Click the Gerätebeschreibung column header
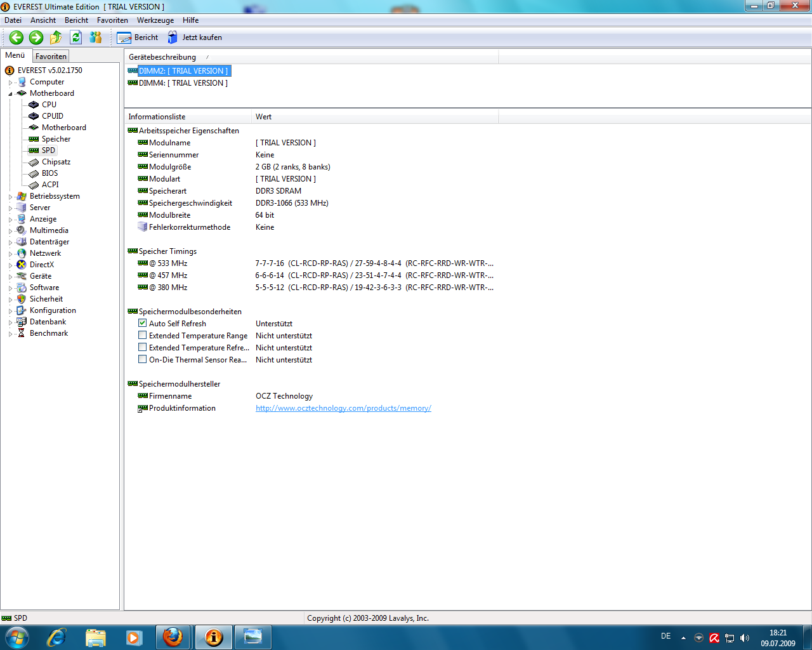Screen dimensions: 812x650 tap(311, 57)
